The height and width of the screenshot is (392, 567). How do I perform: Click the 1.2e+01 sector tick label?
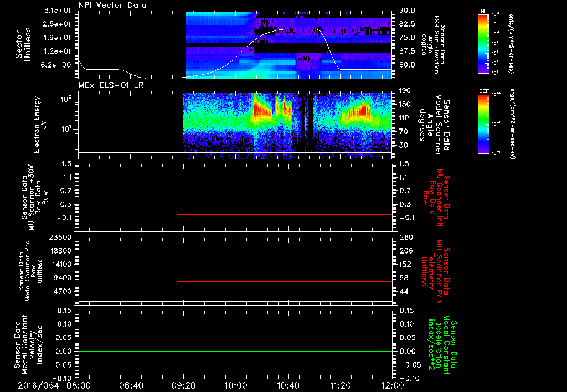point(58,51)
